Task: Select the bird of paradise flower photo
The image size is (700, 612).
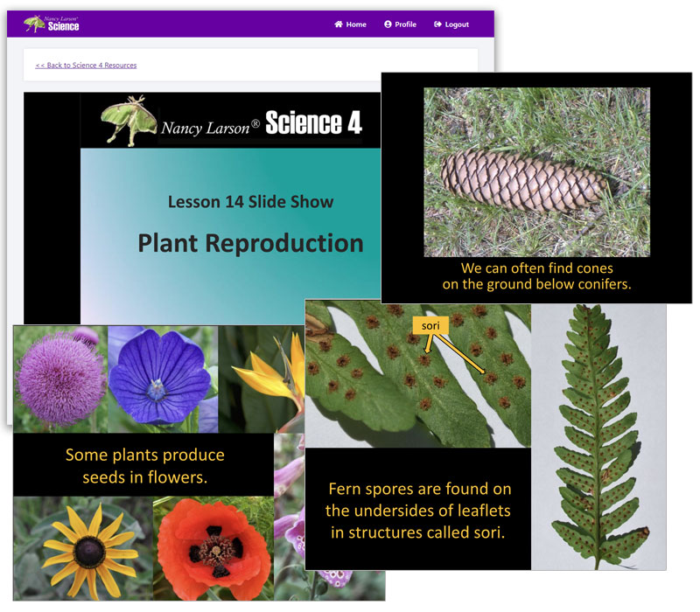Action: coord(262,379)
